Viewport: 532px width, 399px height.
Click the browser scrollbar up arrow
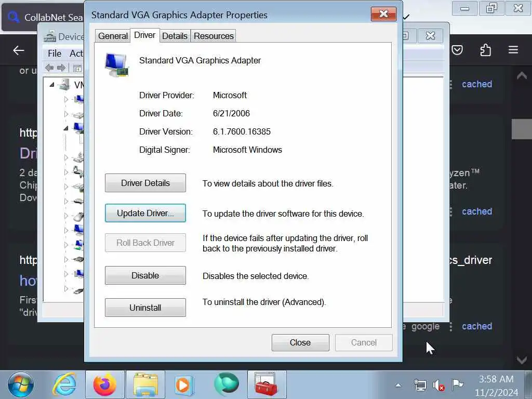522,76
